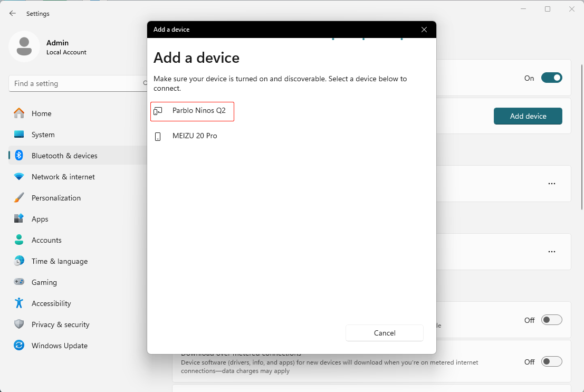
Task: Open the Gaming settings page
Action: (x=78, y=282)
